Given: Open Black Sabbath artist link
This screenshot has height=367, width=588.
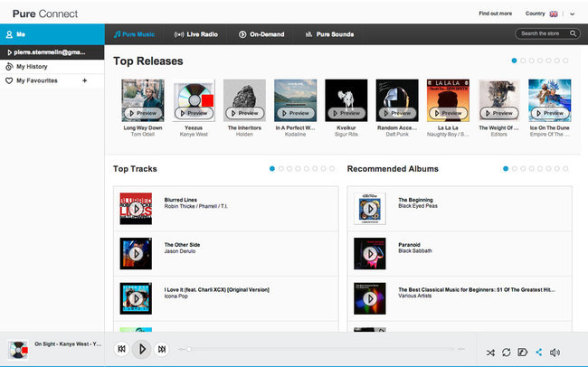Looking at the screenshot, I should coord(415,250).
